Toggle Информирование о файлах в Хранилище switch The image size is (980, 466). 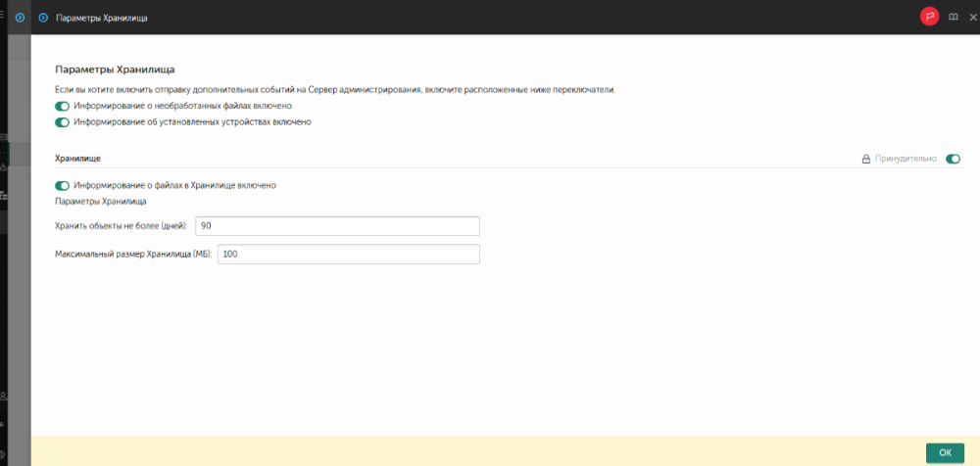[62, 186]
